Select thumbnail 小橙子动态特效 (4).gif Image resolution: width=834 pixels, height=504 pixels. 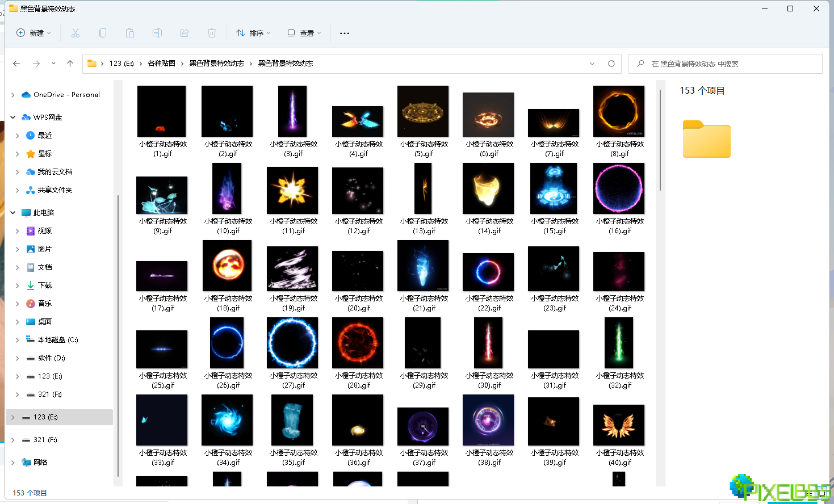click(358, 121)
